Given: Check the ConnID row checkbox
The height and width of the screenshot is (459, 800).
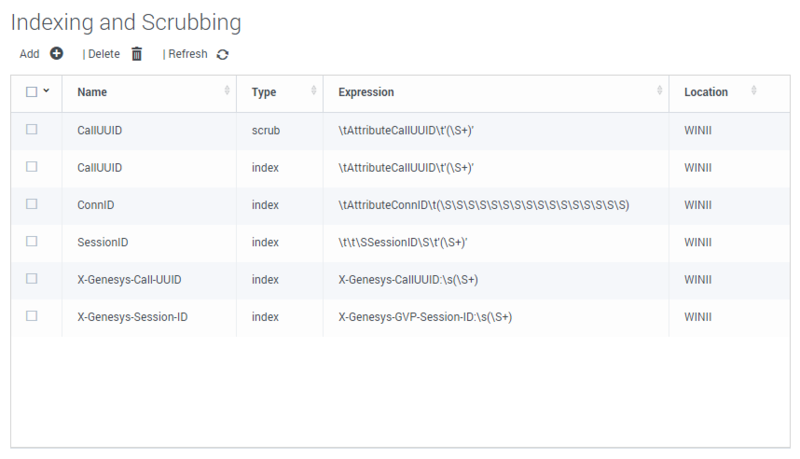Looking at the screenshot, I should pos(32,204).
